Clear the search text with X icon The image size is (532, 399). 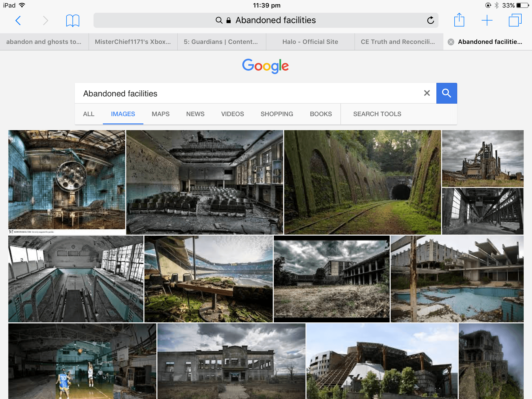tap(427, 93)
